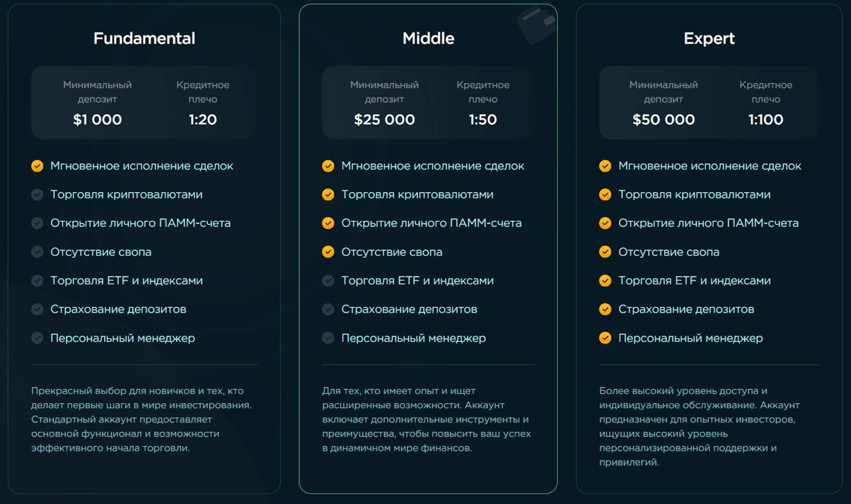Image resolution: width=851 pixels, height=504 pixels.
Task: Click the check by Middle's Открытие личного ПАММ-счета
Action: 328,223
